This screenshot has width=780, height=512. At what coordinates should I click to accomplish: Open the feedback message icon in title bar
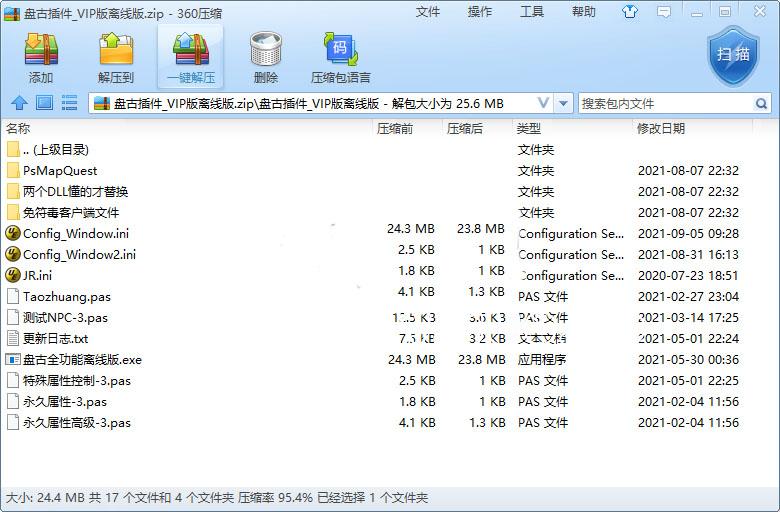coord(664,12)
